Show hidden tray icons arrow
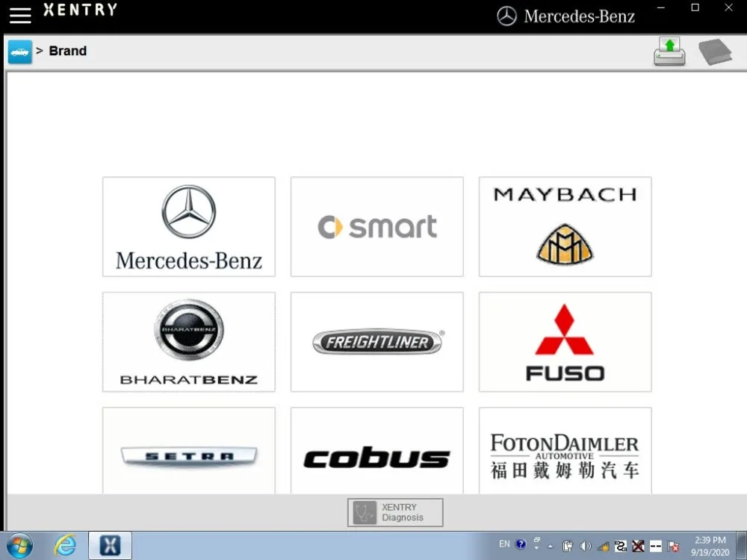The height and width of the screenshot is (560, 747). coord(551,547)
